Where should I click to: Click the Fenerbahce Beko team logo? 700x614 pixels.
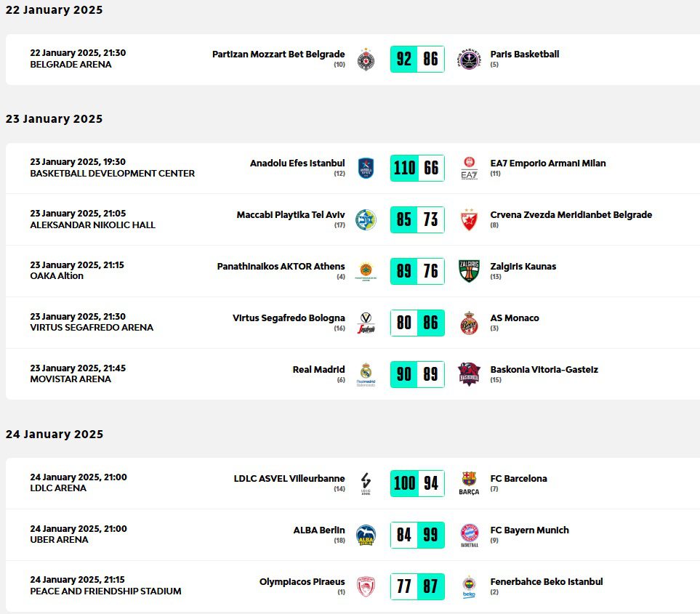(x=470, y=586)
